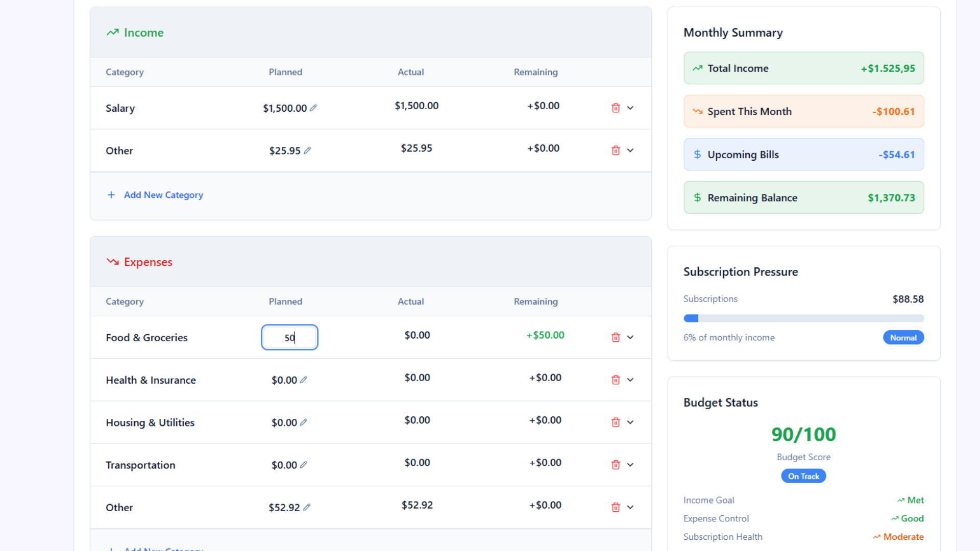Delete the Transportation expense row
The height and width of the screenshot is (551, 980).
tap(615, 464)
